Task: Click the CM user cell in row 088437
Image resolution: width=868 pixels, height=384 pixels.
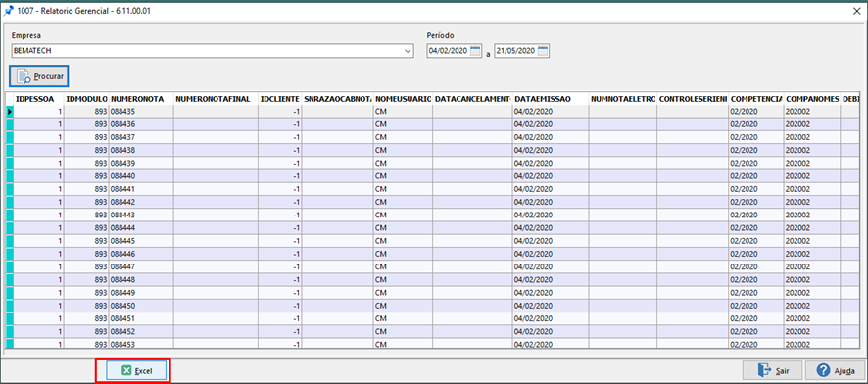Action: pos(403,137)
